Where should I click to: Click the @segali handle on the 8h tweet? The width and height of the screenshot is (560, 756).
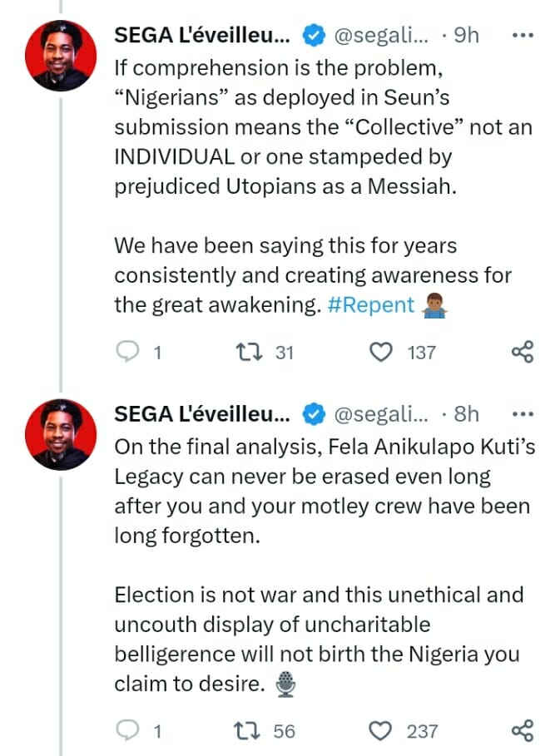(x=381, y=413)
